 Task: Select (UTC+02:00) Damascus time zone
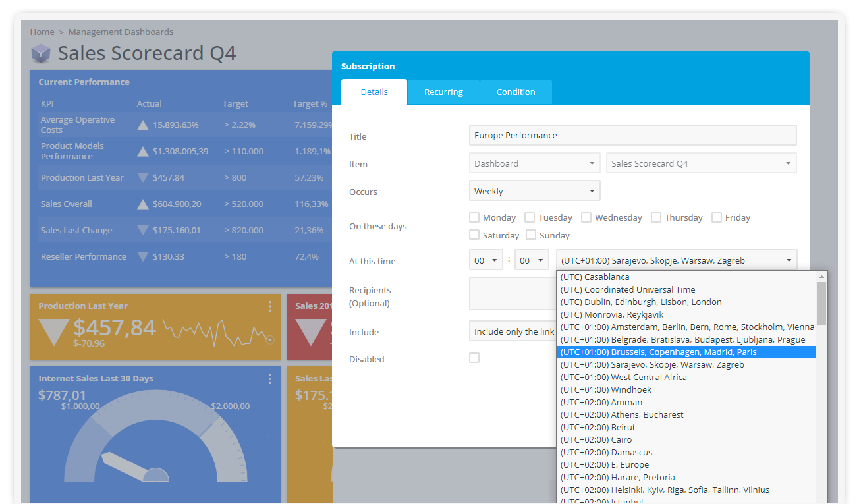click(x=686, y=453)
